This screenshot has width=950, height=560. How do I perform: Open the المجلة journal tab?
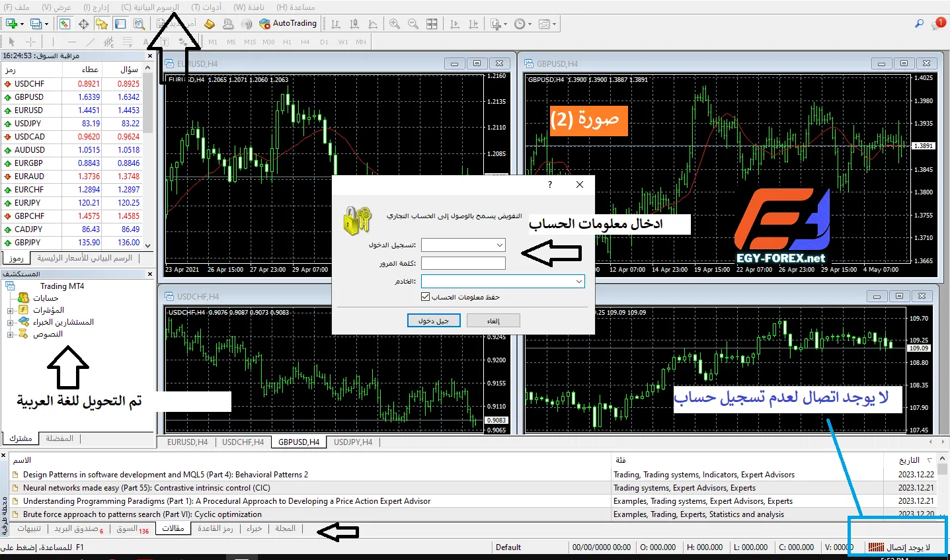tap(286, 529)
